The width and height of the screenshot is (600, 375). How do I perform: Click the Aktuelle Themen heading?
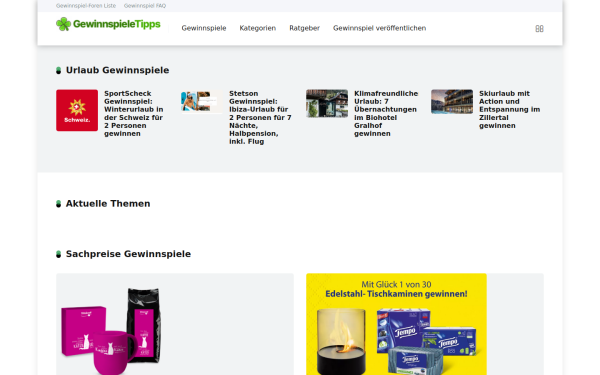pos(108,204)
